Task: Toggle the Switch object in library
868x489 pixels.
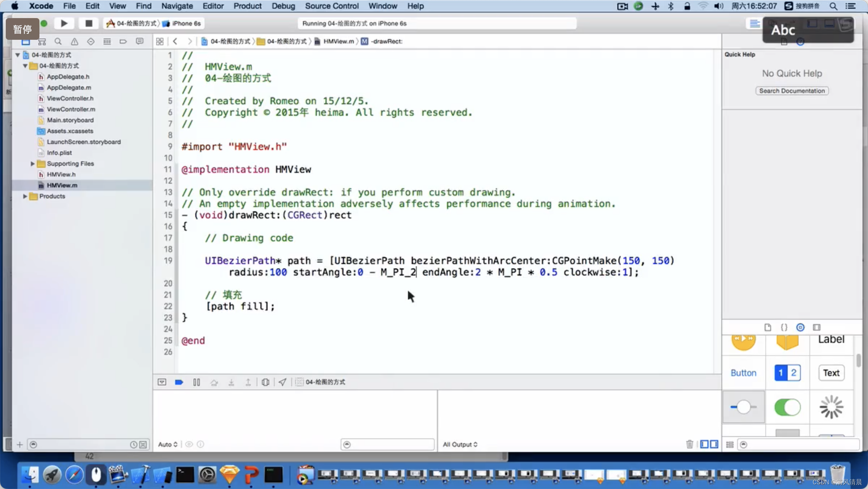Action: point(787,407)
